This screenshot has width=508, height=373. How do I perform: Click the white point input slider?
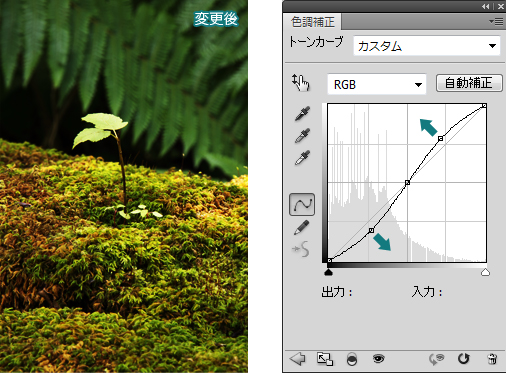pyautogui.click(x=485, y=272)
